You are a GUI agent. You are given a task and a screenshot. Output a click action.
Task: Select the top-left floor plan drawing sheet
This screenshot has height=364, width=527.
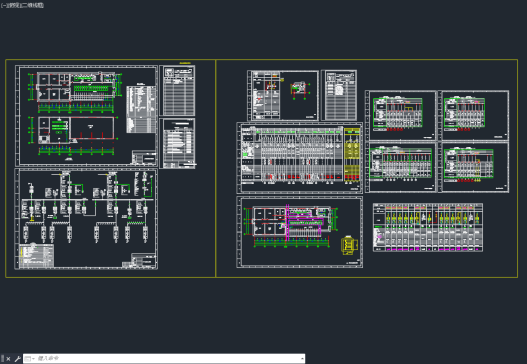coord(86,116)
